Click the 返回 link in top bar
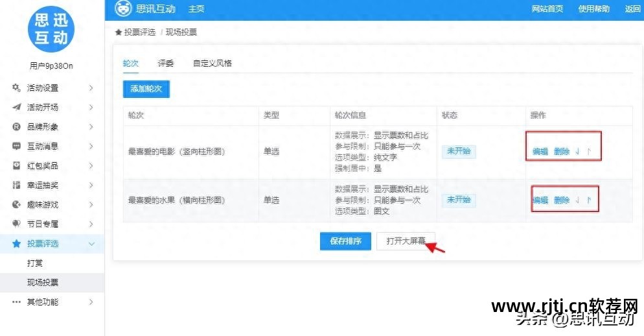Image resolution: width=644 pixels, height=336 pixels. click(632, 8)
